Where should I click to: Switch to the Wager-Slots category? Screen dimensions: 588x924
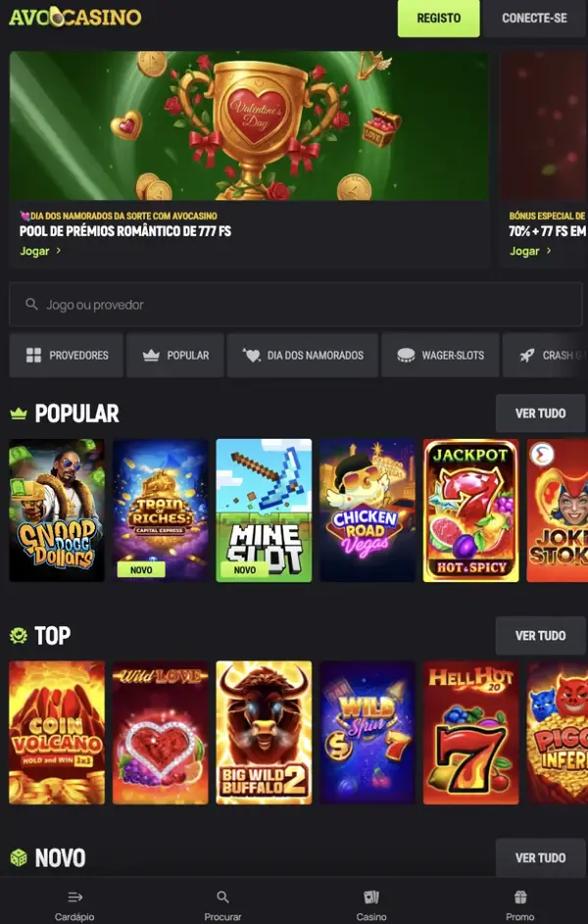[440, 356]
